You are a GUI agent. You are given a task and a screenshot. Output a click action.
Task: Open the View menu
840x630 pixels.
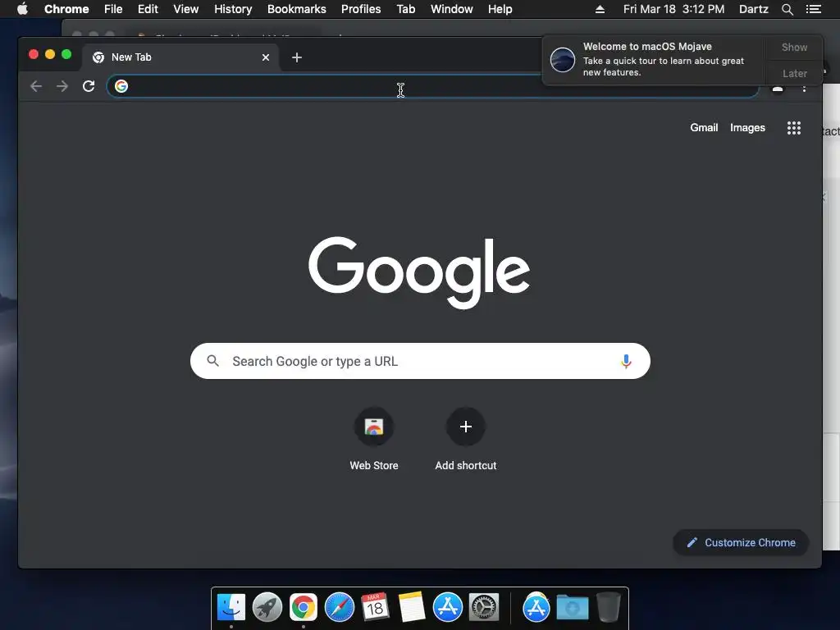point(186,9)
